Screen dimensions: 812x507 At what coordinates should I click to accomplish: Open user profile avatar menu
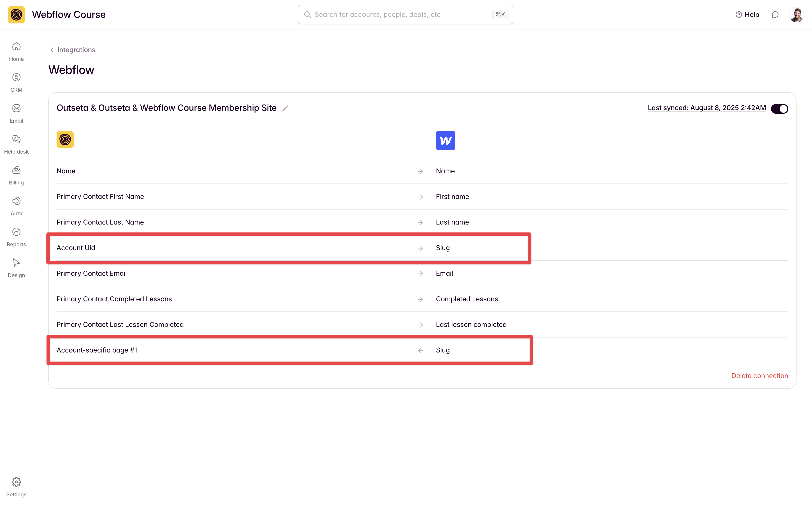(x=796, y=14)
